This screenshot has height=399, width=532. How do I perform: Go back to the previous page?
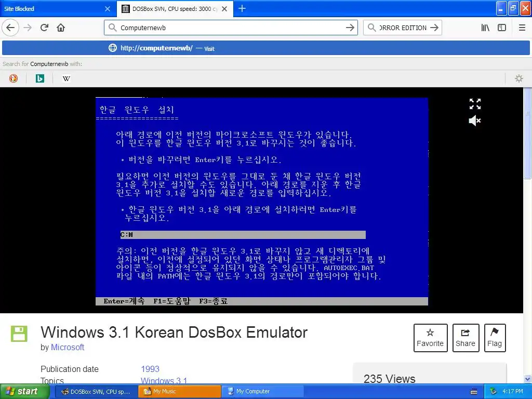pyautogui.click(x=10, y=28)
